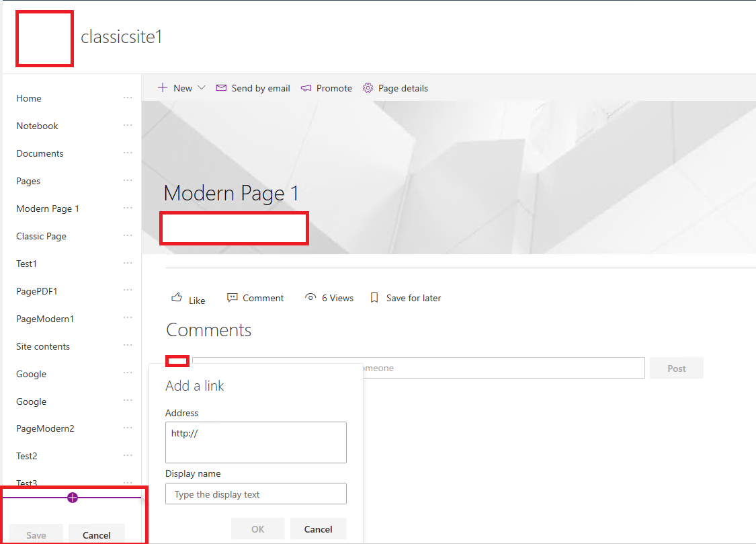Cancel the Add a link dialog
Screen dimensions: 756x544
click(x=319, y=529)
